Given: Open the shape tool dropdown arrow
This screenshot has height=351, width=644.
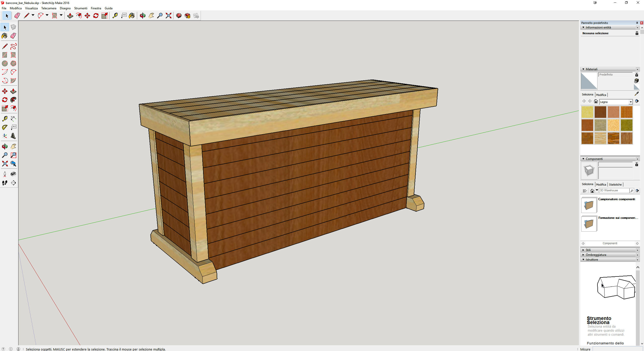Looking at the screenshot, I should point(61,15).
